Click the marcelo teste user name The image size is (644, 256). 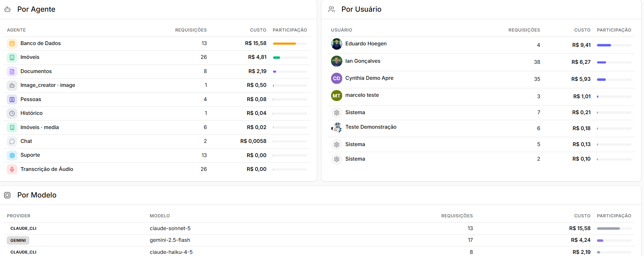pos(362,95)
